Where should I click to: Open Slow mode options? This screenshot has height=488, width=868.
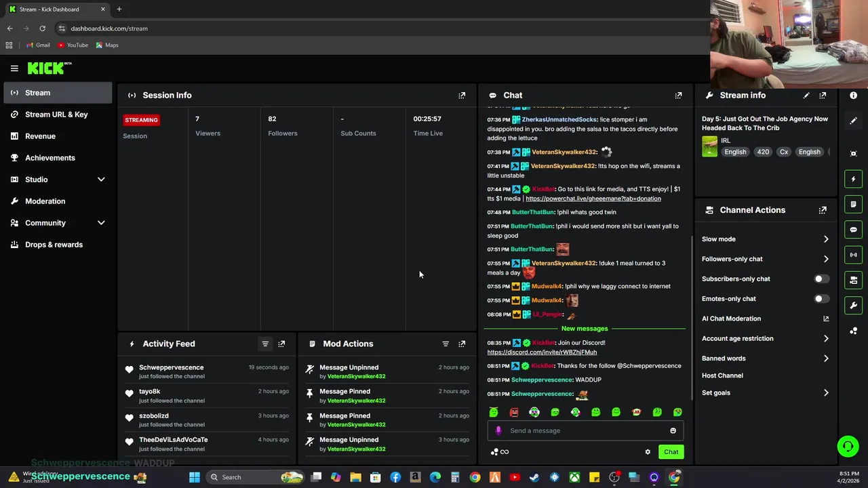765,239
